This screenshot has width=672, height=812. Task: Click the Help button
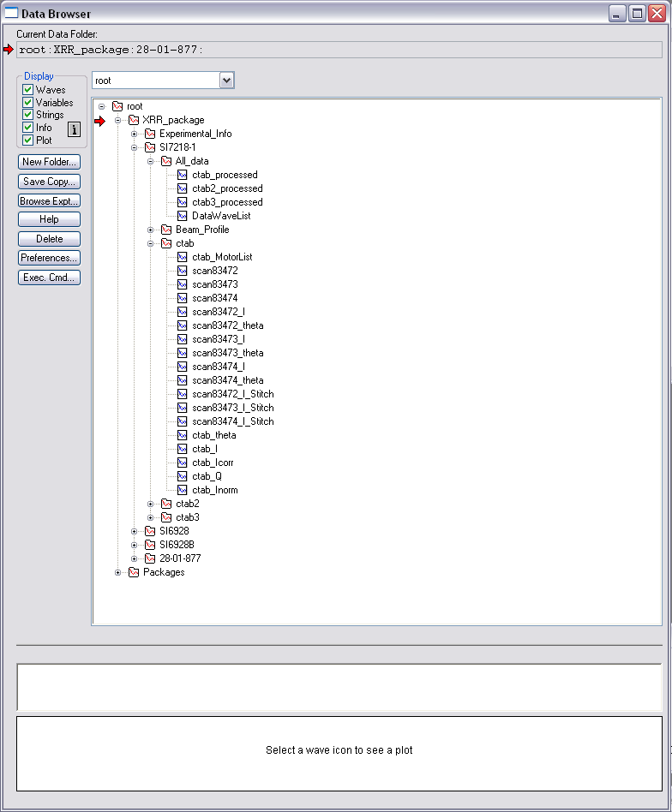(49, 219)
